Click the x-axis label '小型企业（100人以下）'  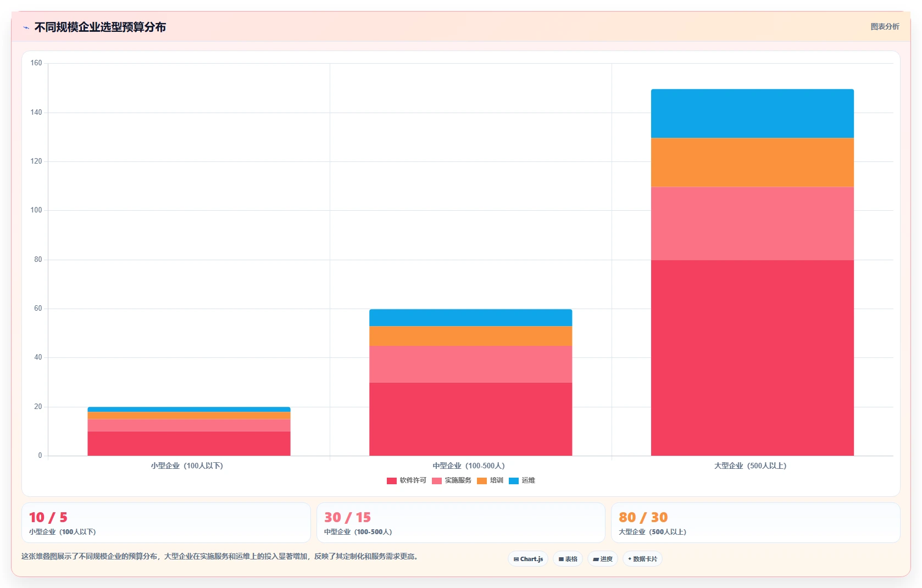click(x=187, y=466)
